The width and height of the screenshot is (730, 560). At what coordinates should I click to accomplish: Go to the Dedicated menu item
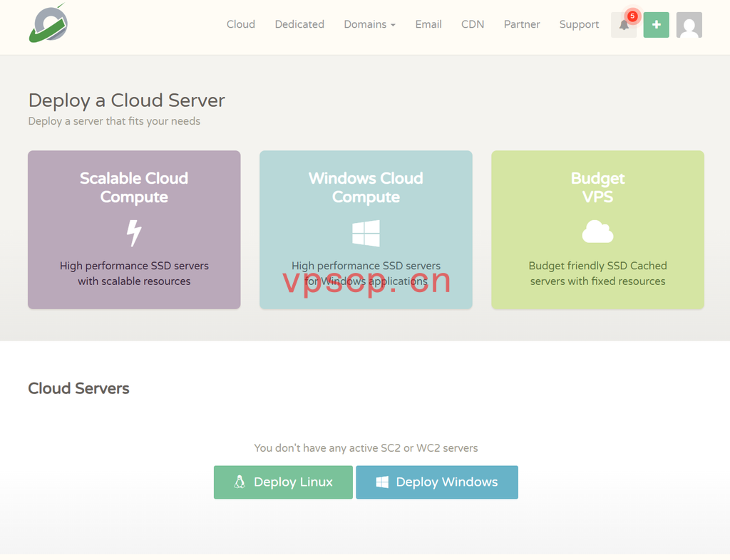(299, 24)
